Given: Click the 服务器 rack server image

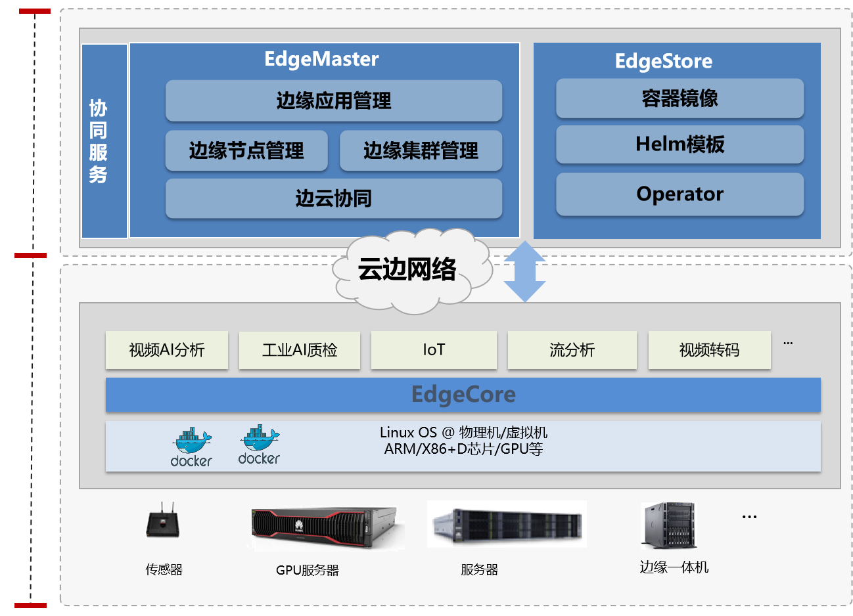Looking at the screenshot, I should pyautogui.click(x=507, y=525).
